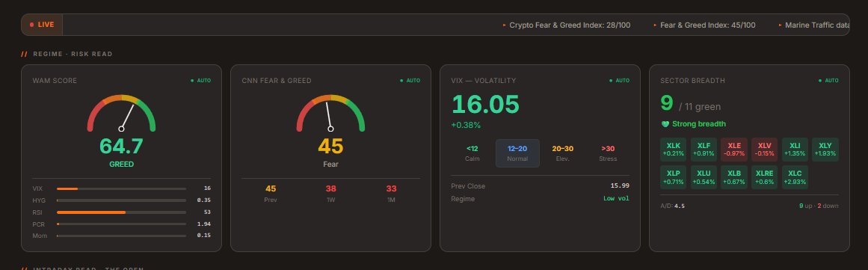Screen dimensions: 868x270
Task: Click the CNN Fear & Greed gauge dial
Action: 330,113
